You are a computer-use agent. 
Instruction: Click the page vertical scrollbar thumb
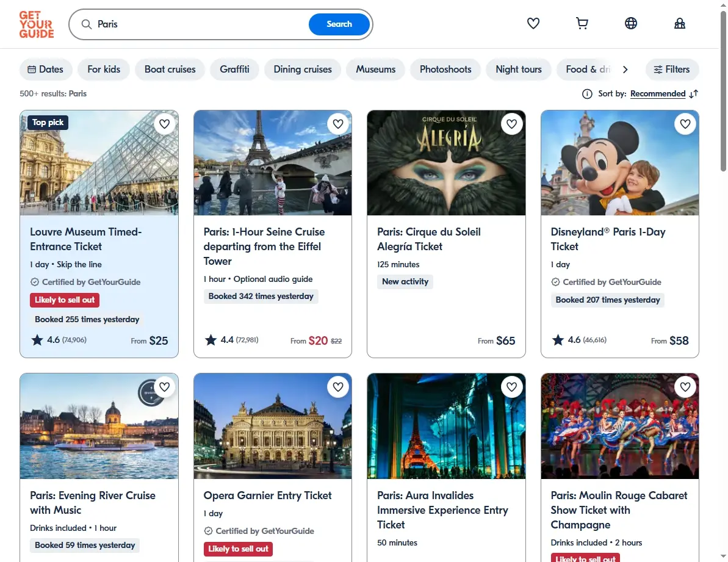click(723, 90)
